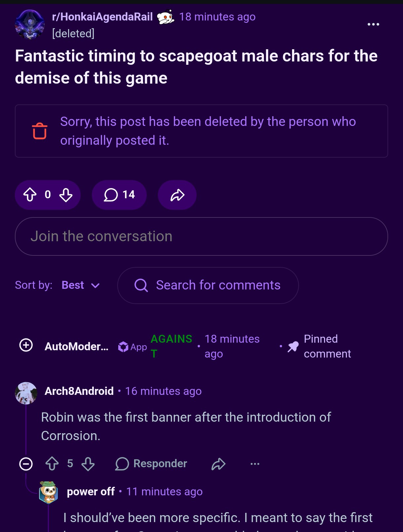Open the post's three-dot options menu
Image resolution: width=403 pixels, height=532 pixels.
click(373, 24)
